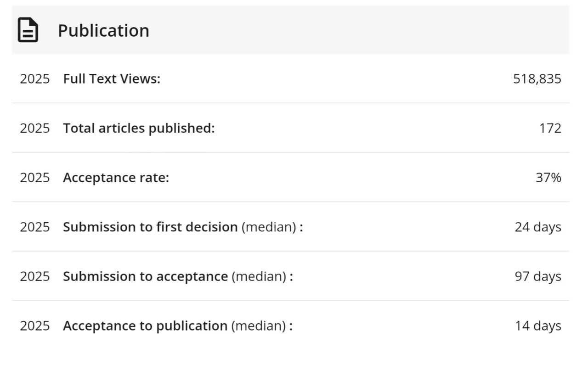Click the 24 days value
Screen dimensions: 588x370
pyautogui.click(x=537, y=227)
